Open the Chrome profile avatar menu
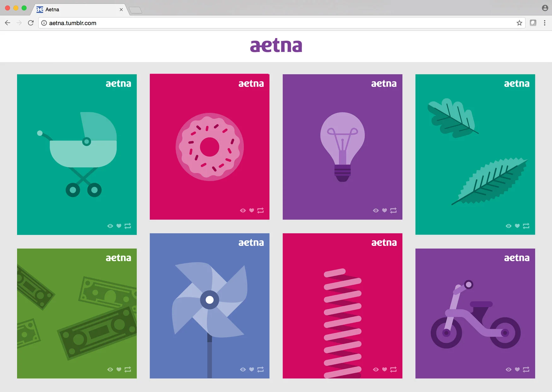The height and width of the screenshot is (392, 552). point(545,8)
